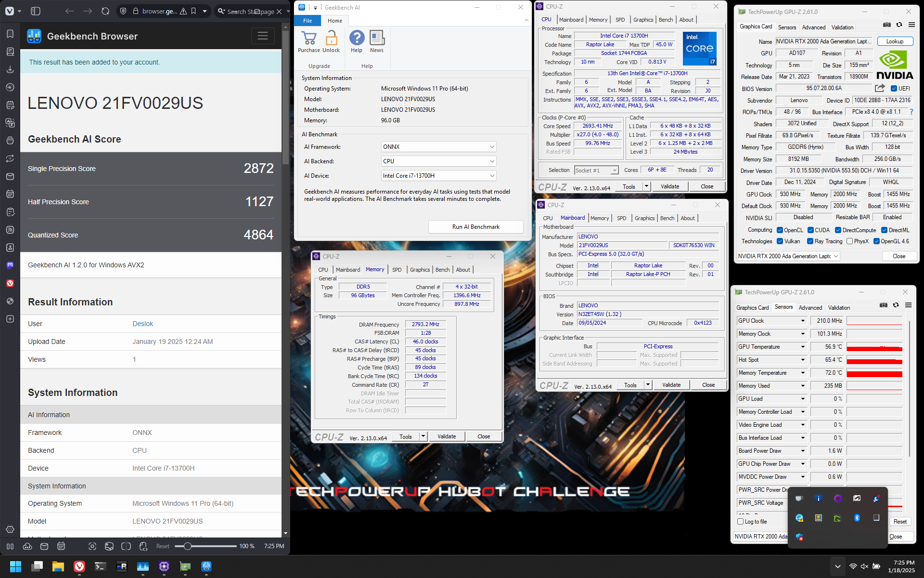Click the Unlock icon in Geekbench AI

point(331,41)
